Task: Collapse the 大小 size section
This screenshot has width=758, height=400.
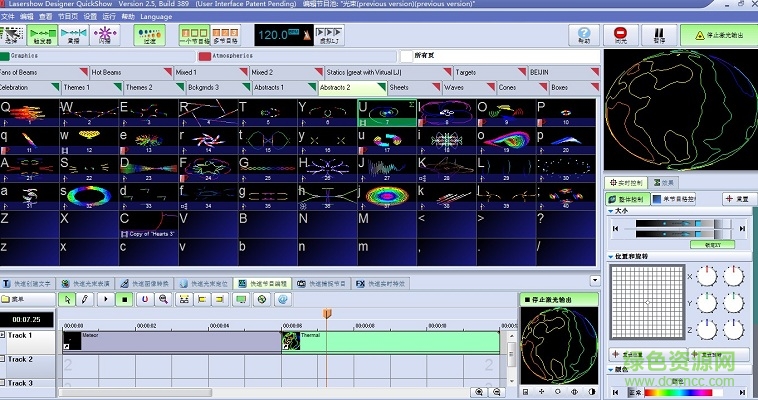Action: 611,212
